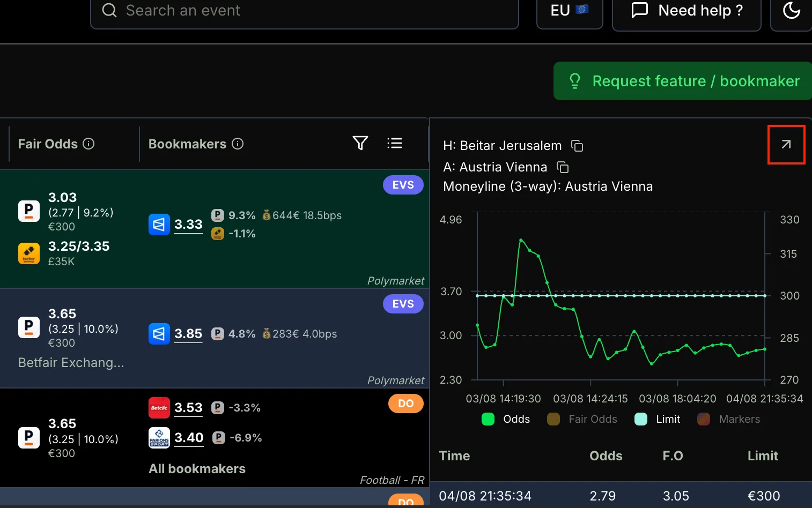Screen dimensions: 812x508
Task: Click the Parions Sport bookmaker logo
Action: click(159, 438)
